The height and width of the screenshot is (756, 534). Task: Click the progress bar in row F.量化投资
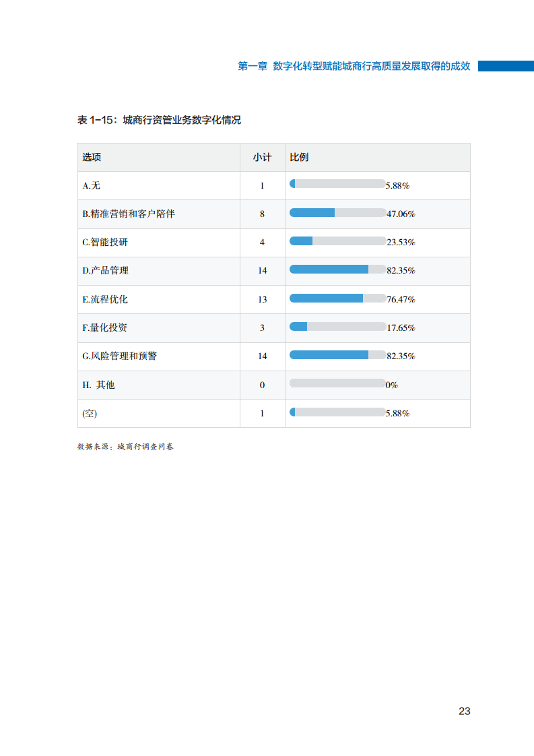click(x=337, y=327)
